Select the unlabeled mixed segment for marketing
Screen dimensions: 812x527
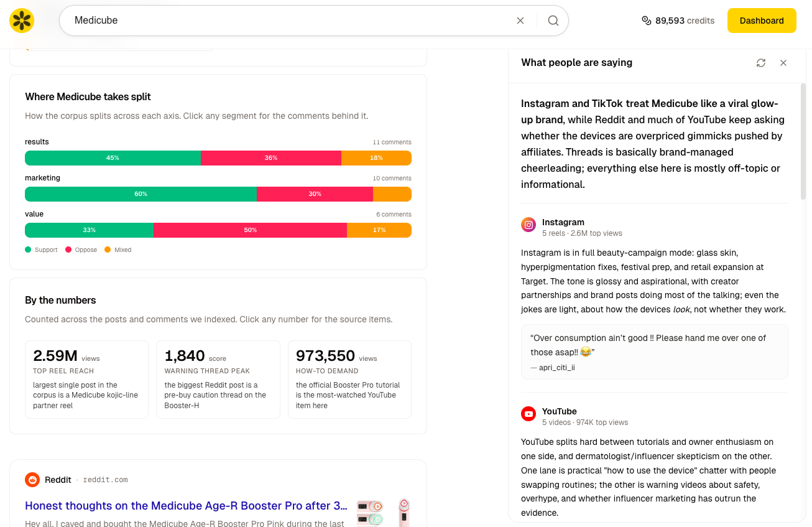(x=392, y=194)
